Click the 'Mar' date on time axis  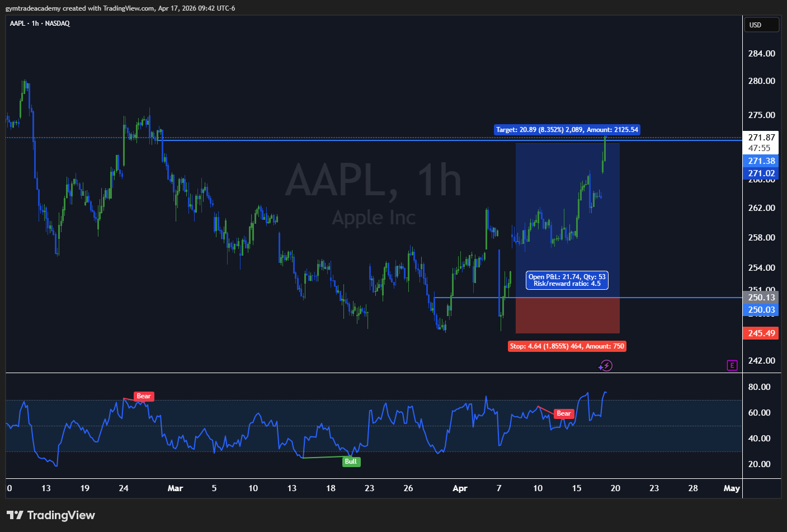point(175,488)
